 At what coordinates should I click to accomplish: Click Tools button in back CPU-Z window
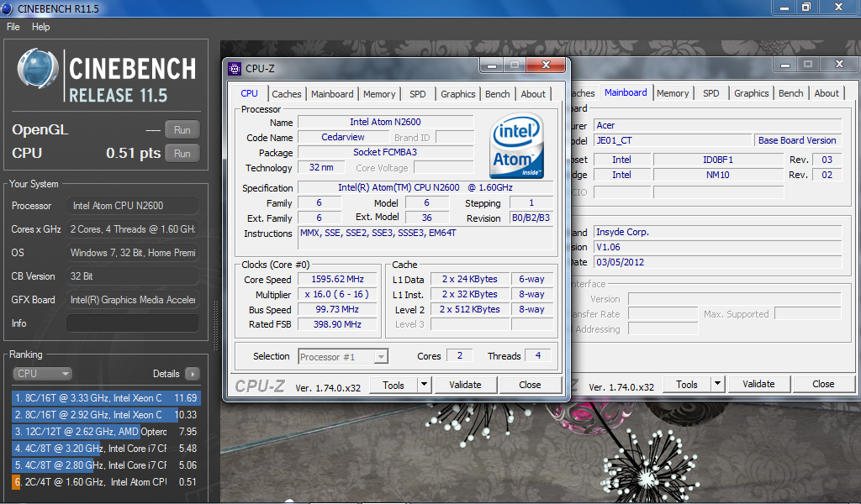click(687, 385)
